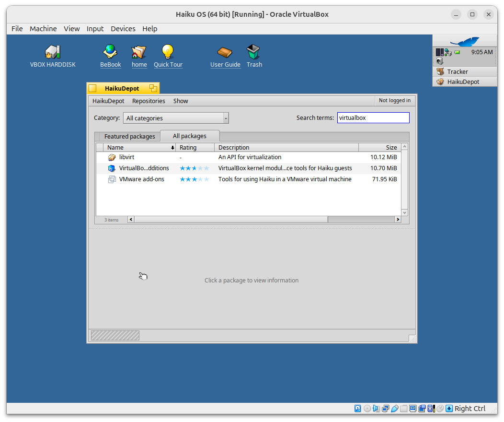Click the optical disc status icon
504x422 pixels.
pos(367,409)
